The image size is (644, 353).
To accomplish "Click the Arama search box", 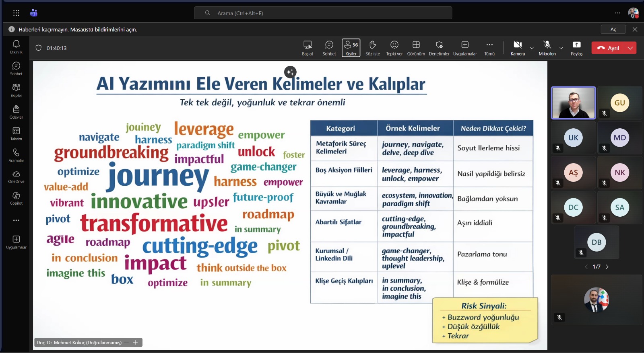I will click(x=323, y=13).
